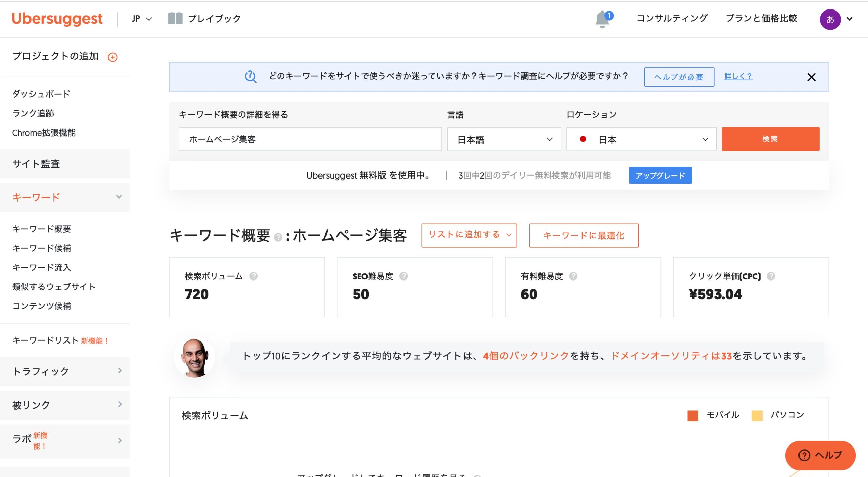Open サイト監査 in sidebar
Viewport: 868px width, 477px height.
point(65,164)
